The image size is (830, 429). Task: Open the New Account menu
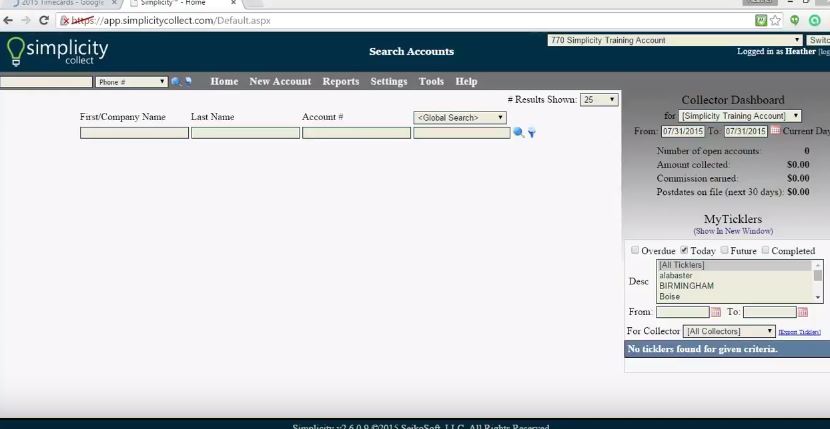coord(280,82)
